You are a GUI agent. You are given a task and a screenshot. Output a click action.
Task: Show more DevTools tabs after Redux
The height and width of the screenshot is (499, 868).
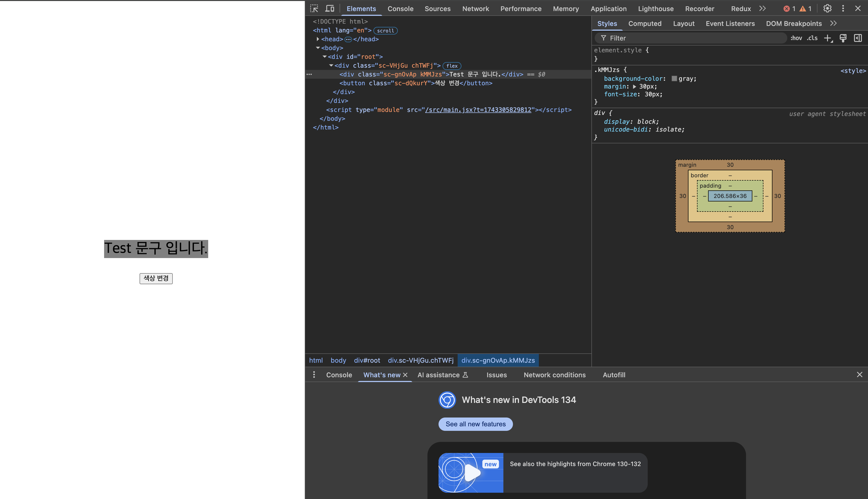[x=762, y=9]
